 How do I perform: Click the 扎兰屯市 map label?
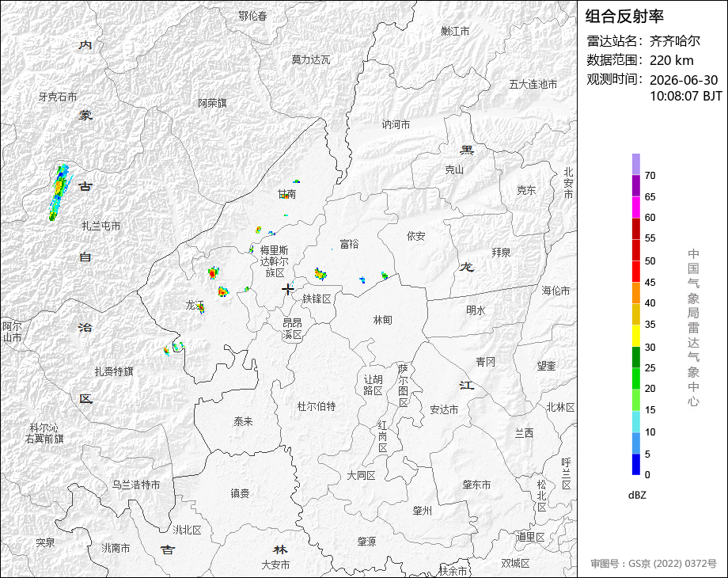(101, 226)
